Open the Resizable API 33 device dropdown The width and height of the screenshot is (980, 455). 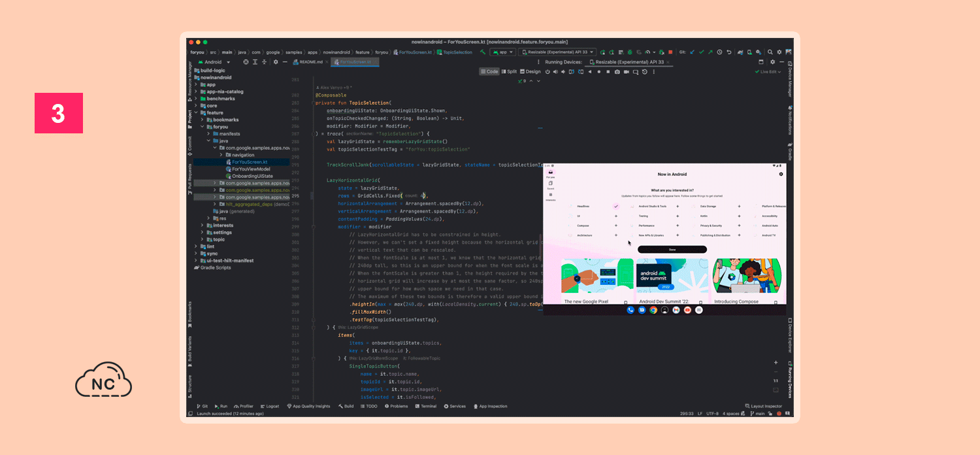(x=557, y=52)
